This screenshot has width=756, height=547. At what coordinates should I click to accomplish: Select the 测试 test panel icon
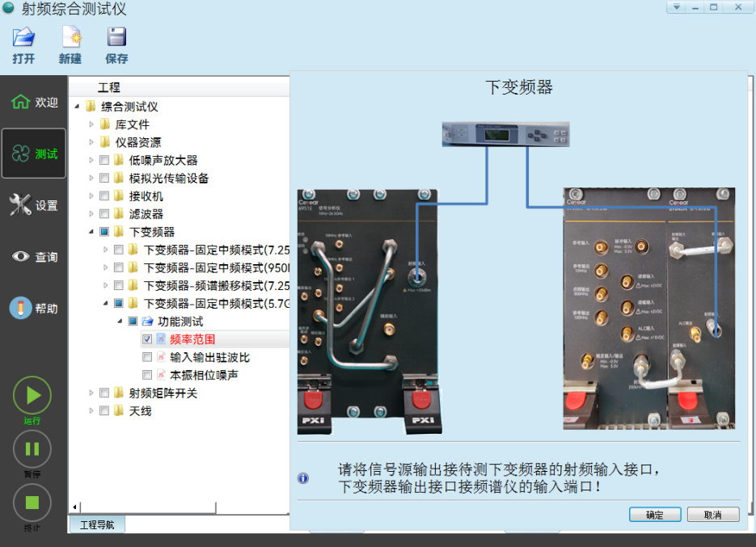(x=33, y=153)
